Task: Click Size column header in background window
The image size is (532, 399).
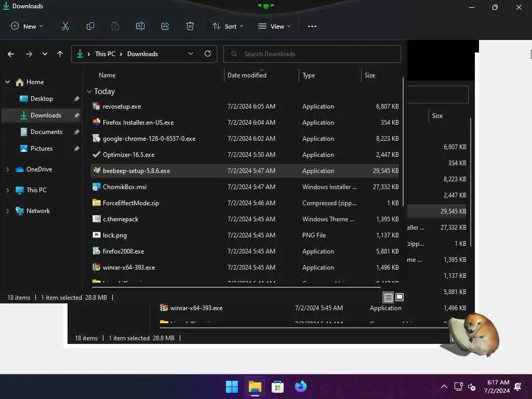Action: coord(437,115)
